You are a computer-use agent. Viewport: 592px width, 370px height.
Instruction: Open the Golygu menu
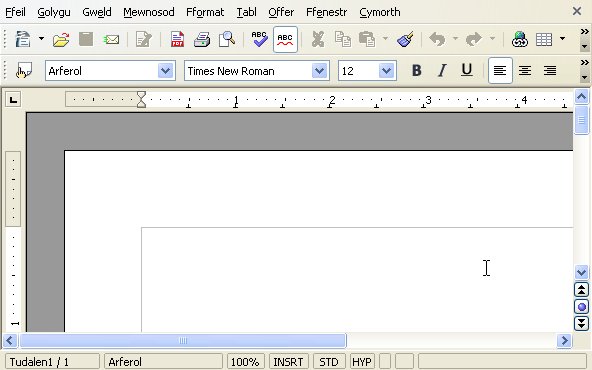pyautogui.click(x=54, y=12)
